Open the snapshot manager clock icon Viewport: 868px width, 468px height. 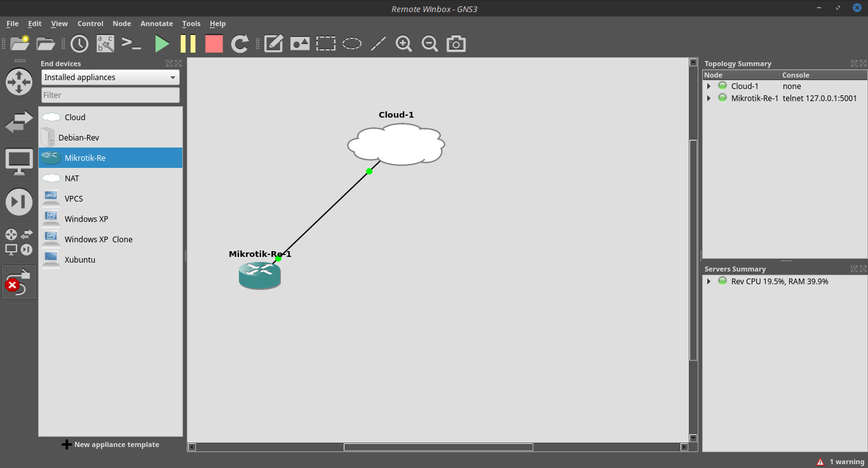coord(78,43)
